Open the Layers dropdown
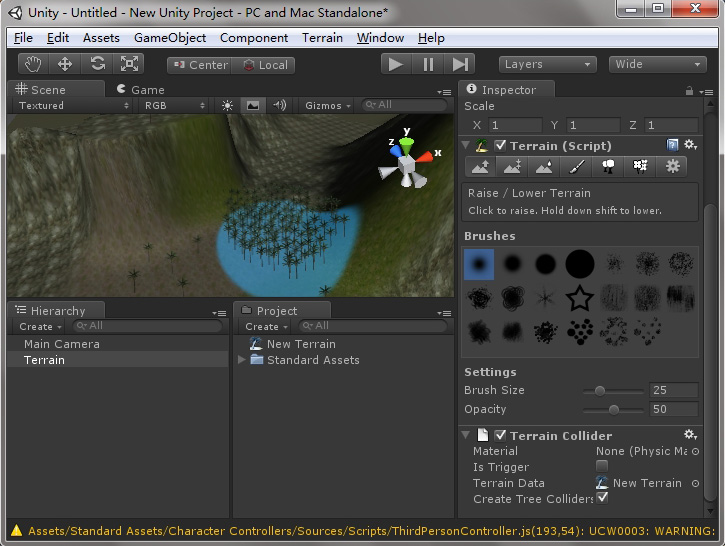The image size is (725, 546). (x=547, y=64)
